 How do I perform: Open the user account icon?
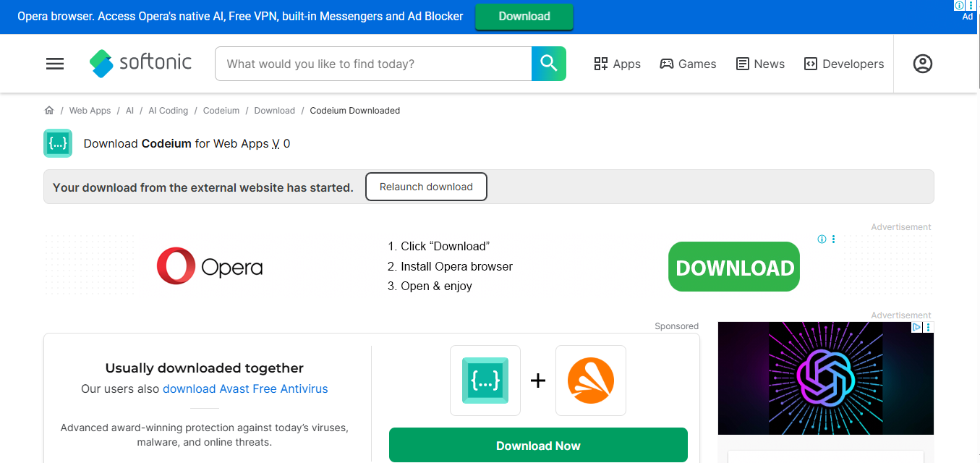coord(923,64)
